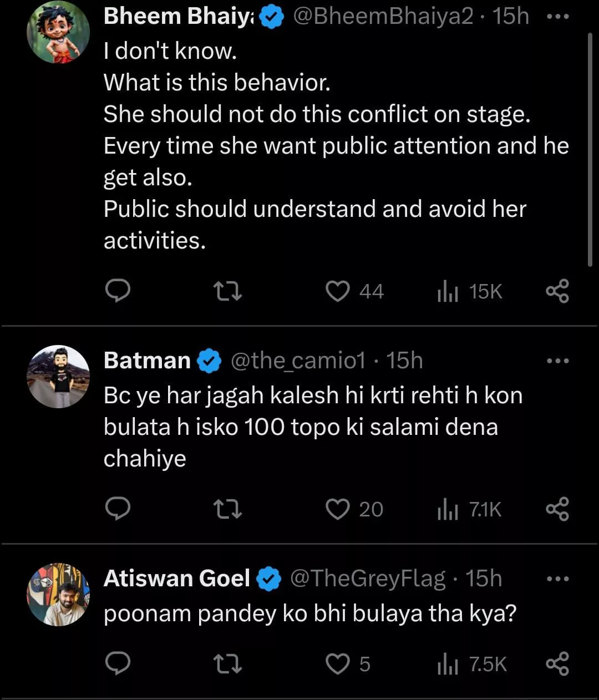
Task: Open more options on Batman's tweet
Action: click(557, 361)
